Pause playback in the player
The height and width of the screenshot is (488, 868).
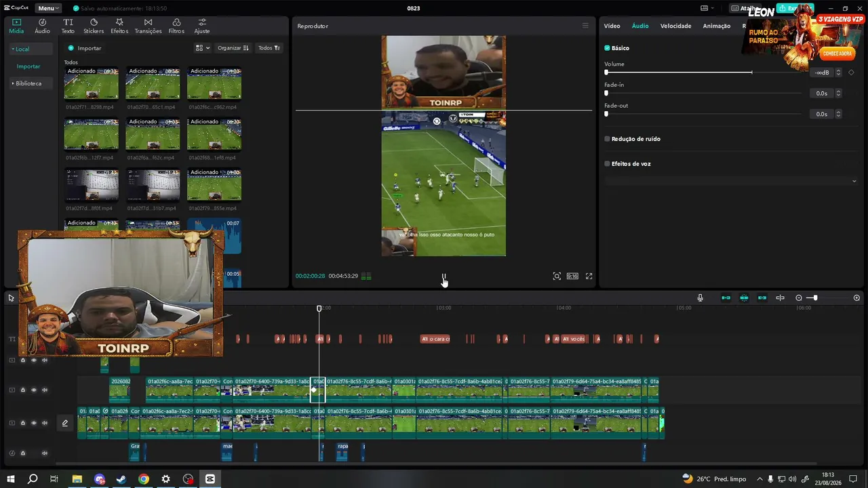443,277
